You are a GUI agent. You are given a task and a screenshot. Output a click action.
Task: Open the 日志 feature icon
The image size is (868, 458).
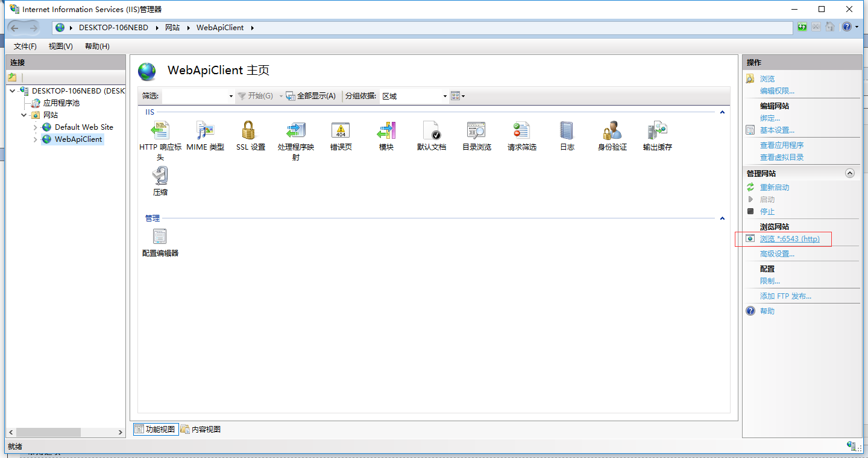pos(567,130)
